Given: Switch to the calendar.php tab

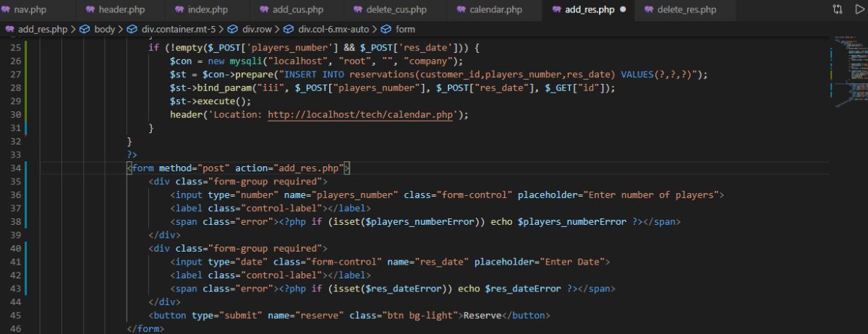Looking at the screenshot, I should coord(493,10).
